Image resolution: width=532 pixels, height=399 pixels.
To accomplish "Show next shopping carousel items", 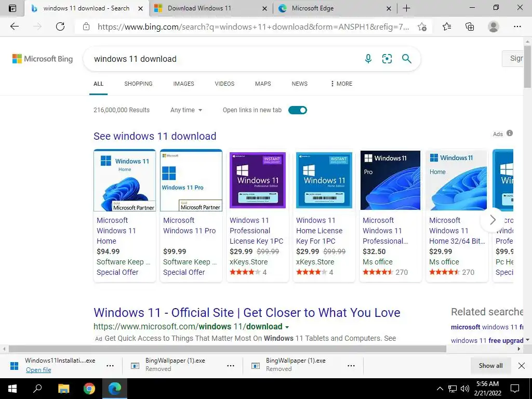I will (x=493, y=220).
